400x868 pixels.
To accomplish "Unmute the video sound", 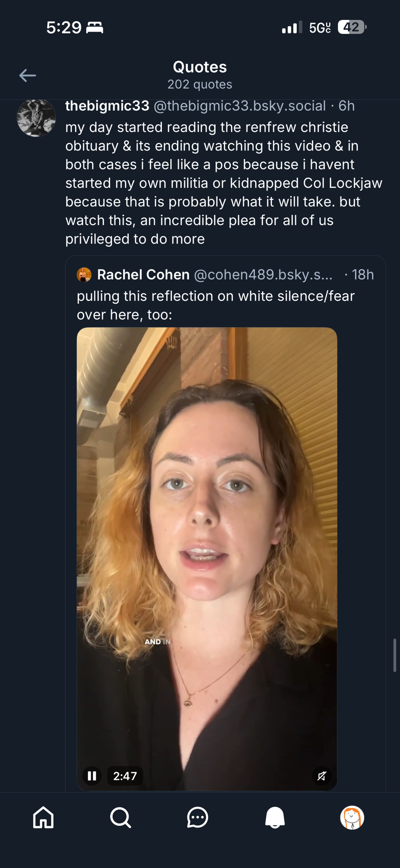I will [x=321, y=776].
